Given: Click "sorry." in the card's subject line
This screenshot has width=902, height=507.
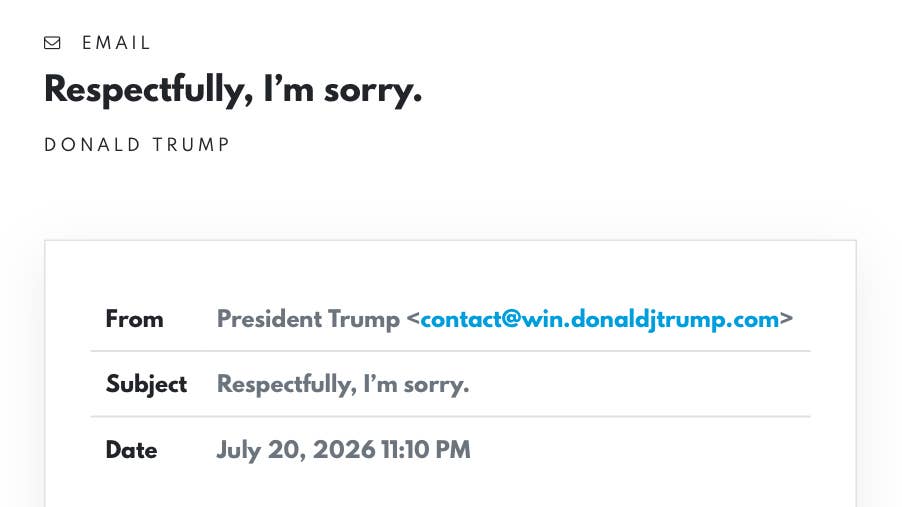Looking at the screenshot, I should (436, 384).
